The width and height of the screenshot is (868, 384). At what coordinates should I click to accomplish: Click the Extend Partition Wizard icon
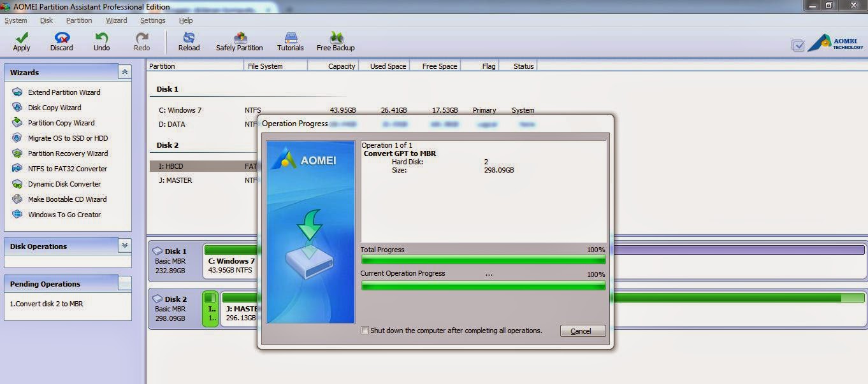17,92
